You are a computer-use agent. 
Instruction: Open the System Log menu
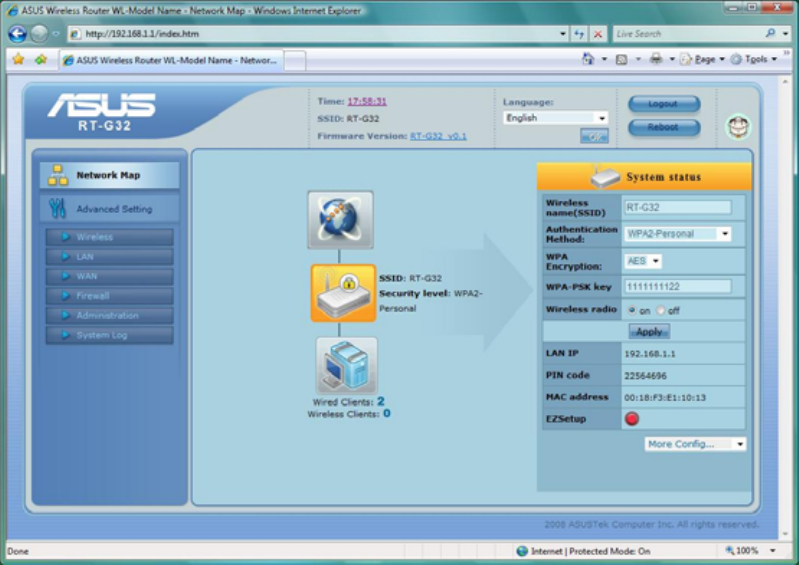tap(110, 335)
